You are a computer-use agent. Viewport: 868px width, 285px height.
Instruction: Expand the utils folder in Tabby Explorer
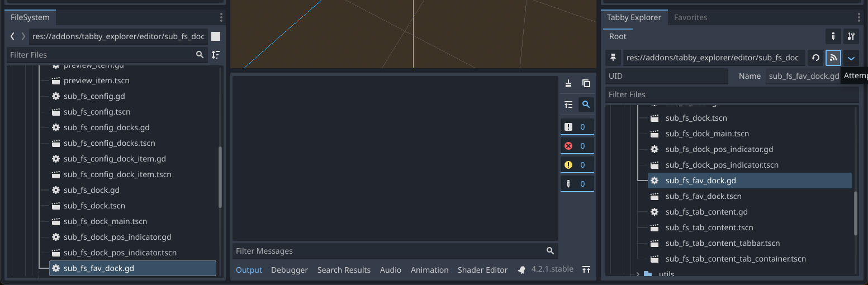pyautogui.click(x=638, y=274)
